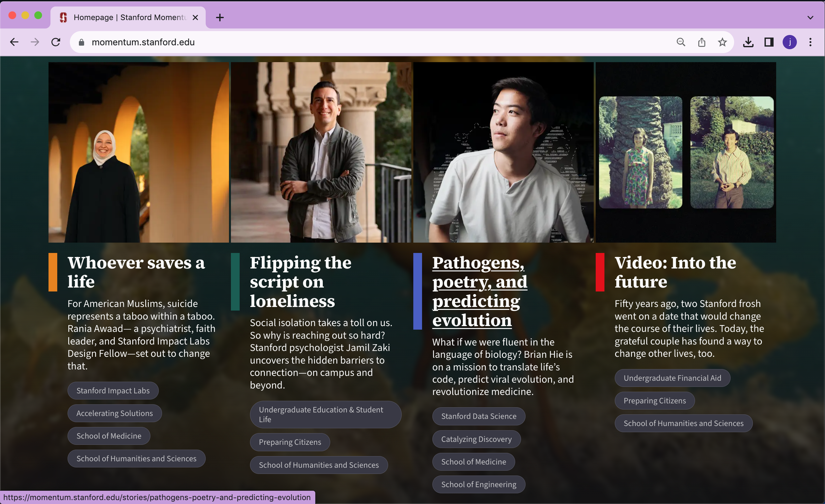Click the Catalyzing Discovery tag
Image resolution: width=825 pixels, height=504 pixels.
(x=477, y=439)
